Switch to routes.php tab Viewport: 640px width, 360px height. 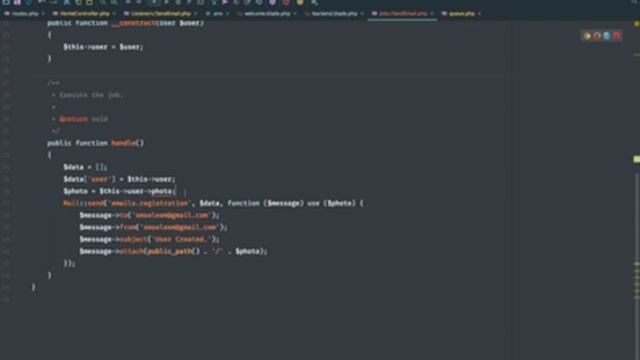[24, 13]
